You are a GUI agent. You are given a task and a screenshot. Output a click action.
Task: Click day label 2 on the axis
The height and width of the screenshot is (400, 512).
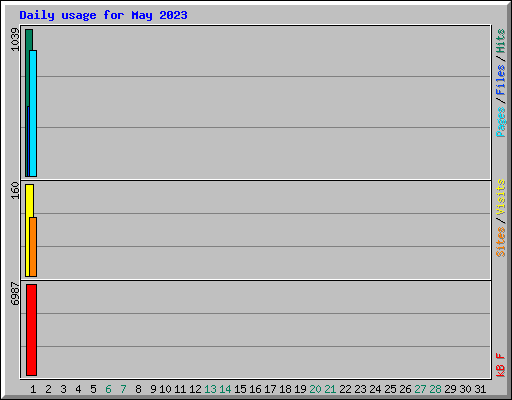48,389
